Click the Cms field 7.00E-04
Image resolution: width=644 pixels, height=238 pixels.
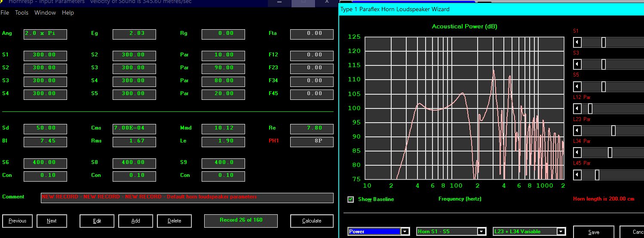click(134, 129)
